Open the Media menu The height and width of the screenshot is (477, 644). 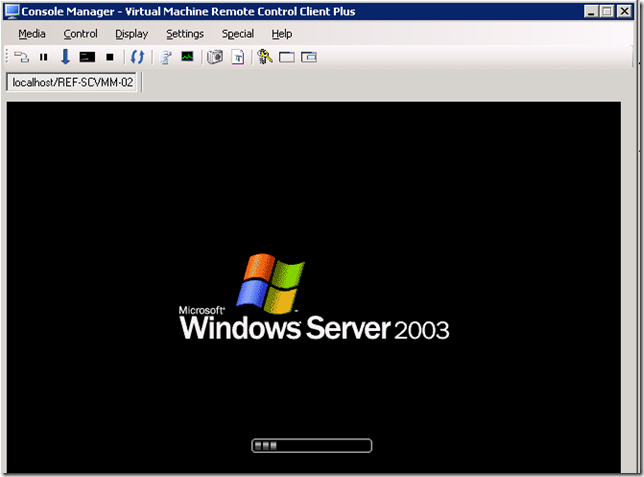[32, 34]
